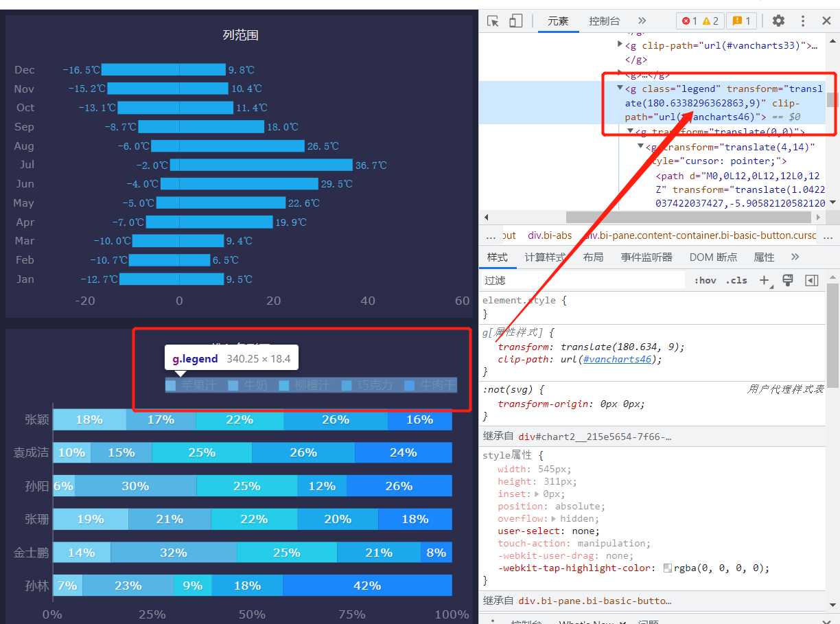The height and width of the screenshot is (624, 840).
Task: Show more top DevTools tabs chevron
Action: tap(642, 21)
